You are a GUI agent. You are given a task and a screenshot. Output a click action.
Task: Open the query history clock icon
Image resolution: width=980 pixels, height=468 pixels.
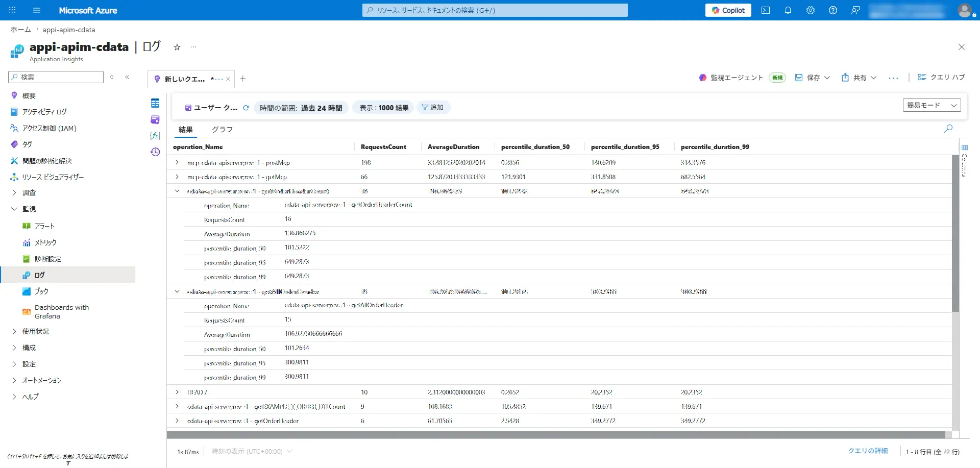coord(155,152)
